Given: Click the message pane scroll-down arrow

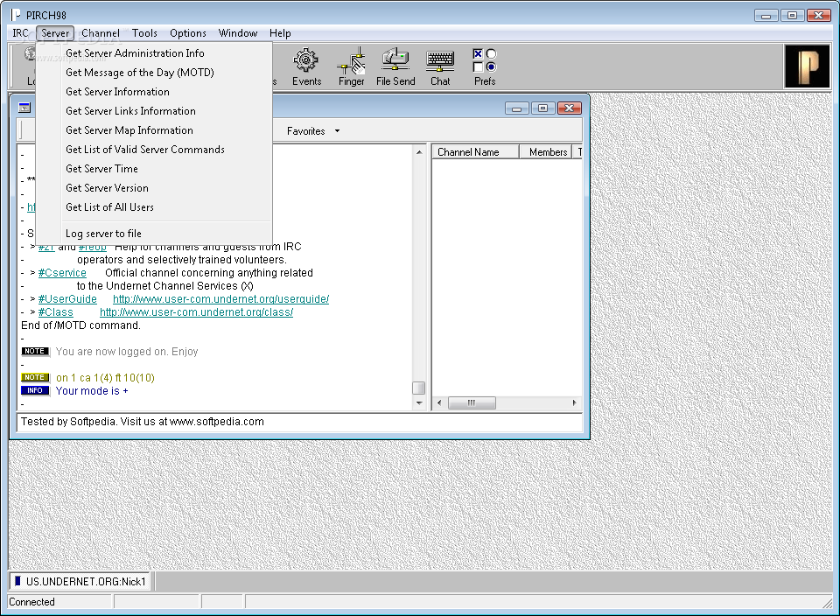Looking at the screenshot, I should click(419, 402).
